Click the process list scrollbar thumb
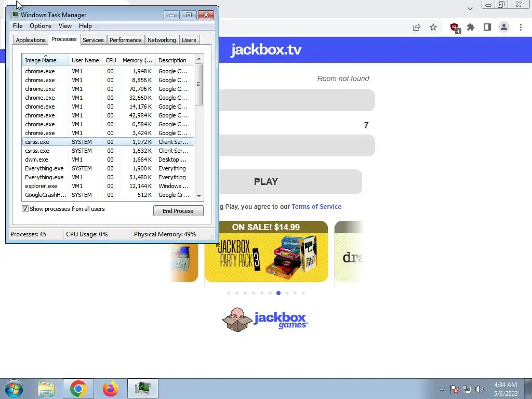The height and width of the screenshot is (399, 532). [199, 84]
